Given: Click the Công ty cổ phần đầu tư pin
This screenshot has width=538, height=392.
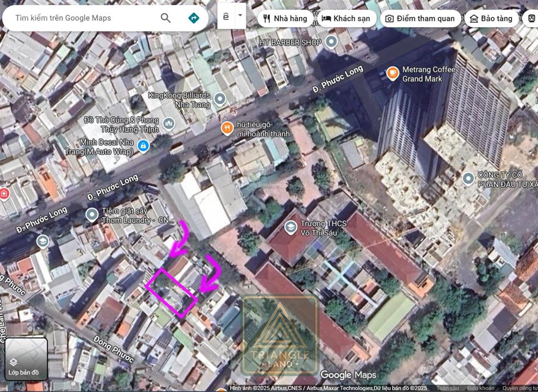Looking at the screenshot, I should pyautogui.click(x=468, y=179).
